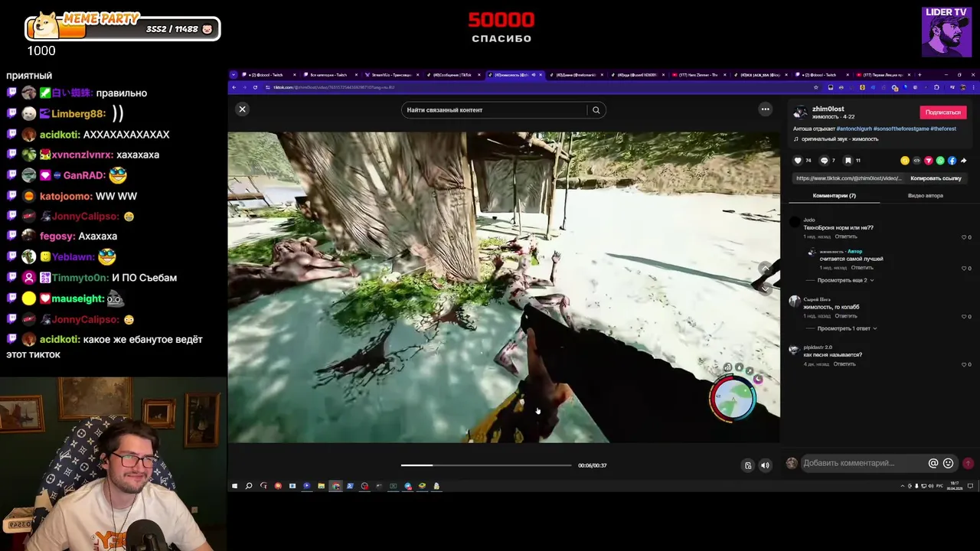The image size is (980, 551).
Task: Like Judo's comment with its heart
Action: [x=965, y=237]
